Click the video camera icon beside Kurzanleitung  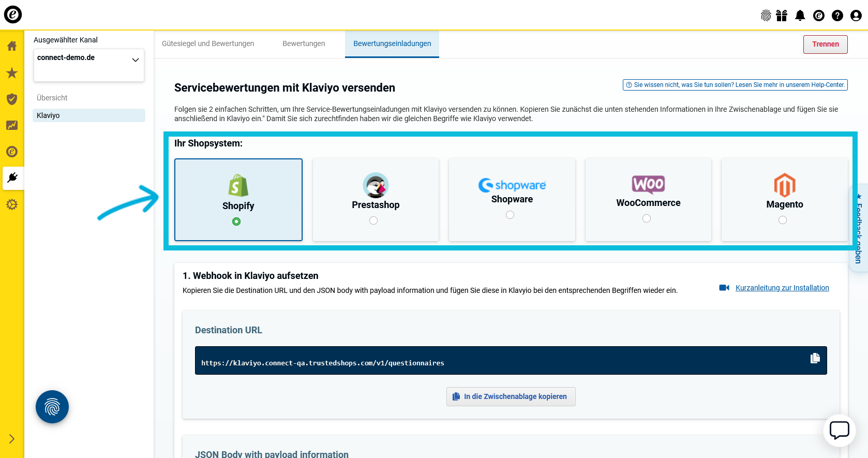pyautogui.click(x=724, y=288)
